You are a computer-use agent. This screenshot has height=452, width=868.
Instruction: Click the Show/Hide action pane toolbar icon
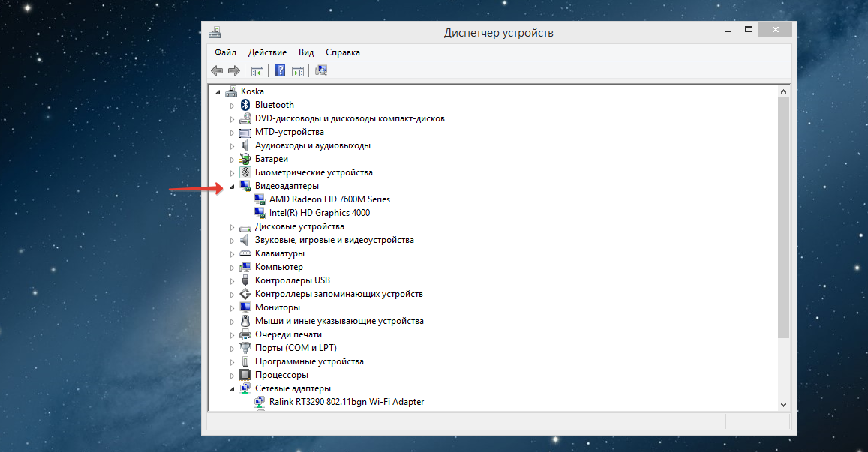[298, 71]
